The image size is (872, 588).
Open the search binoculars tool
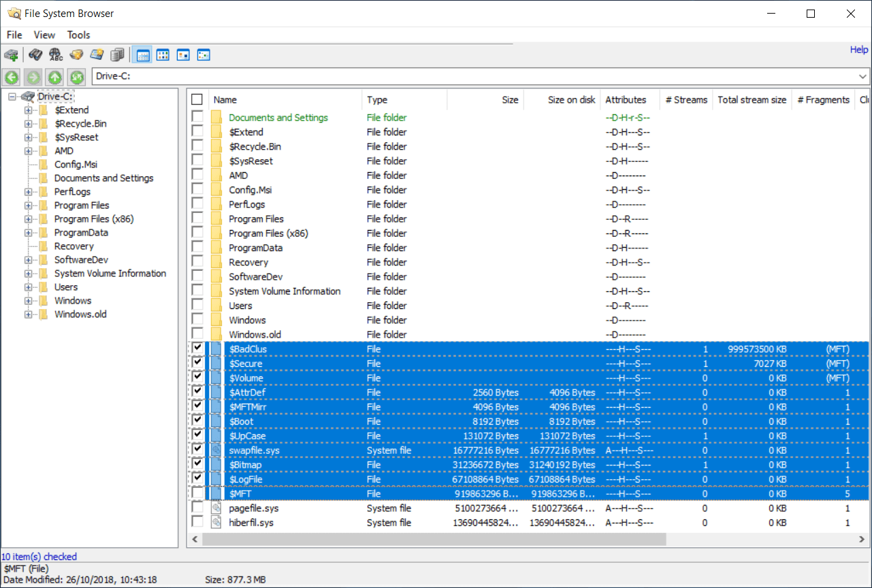(35, 54)
